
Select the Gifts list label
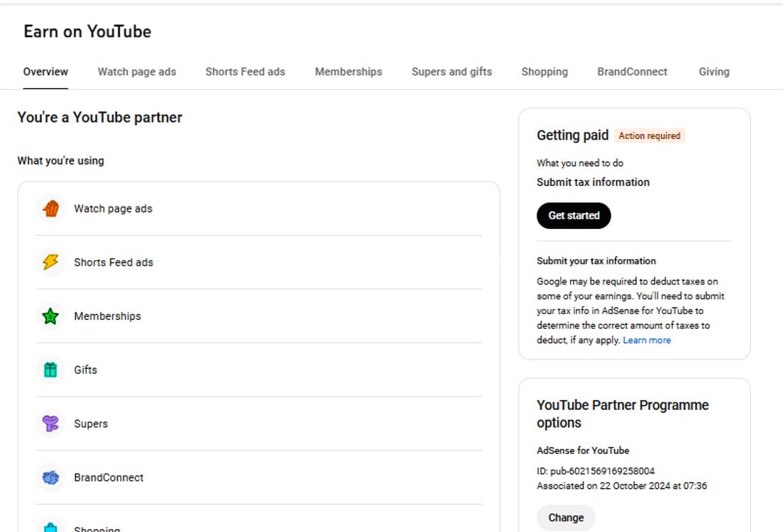point(85,370)
